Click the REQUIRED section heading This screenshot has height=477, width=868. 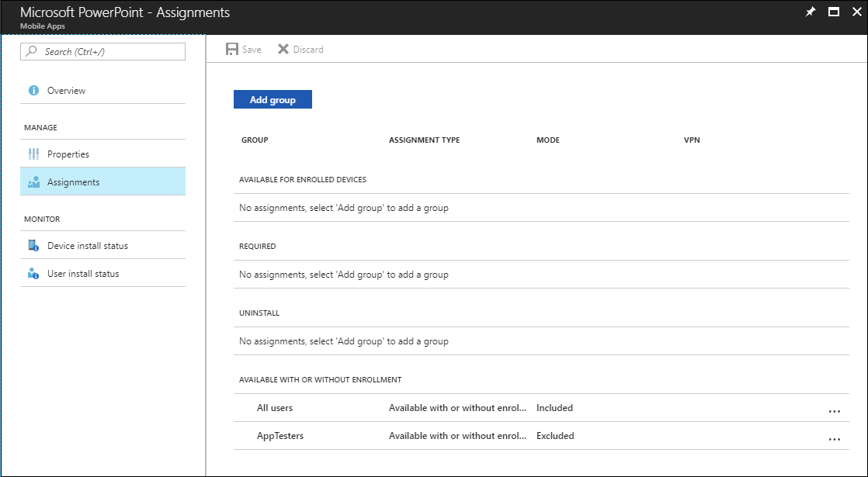pos(258,246)
